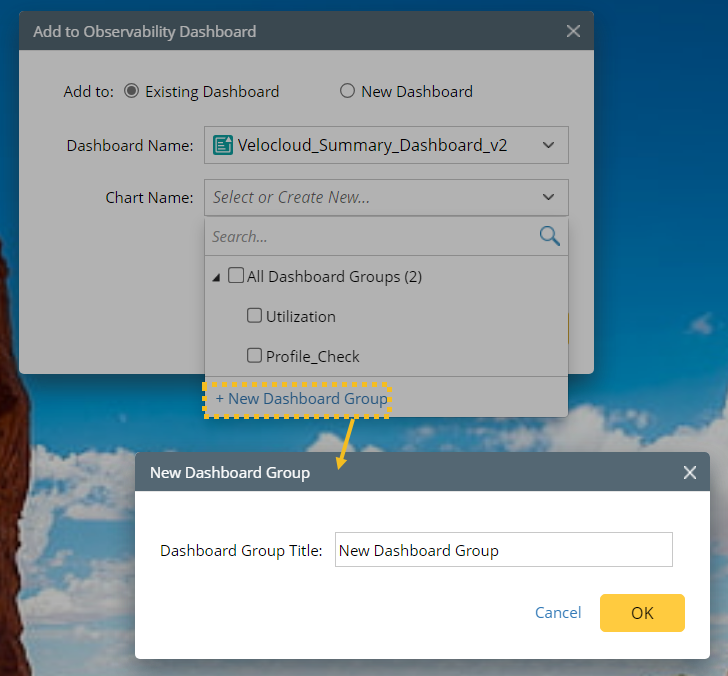Check the All Dashboard Groups checkbox
Screen dimensions: 728x676
pyautogui.click(x=236, y=276)
